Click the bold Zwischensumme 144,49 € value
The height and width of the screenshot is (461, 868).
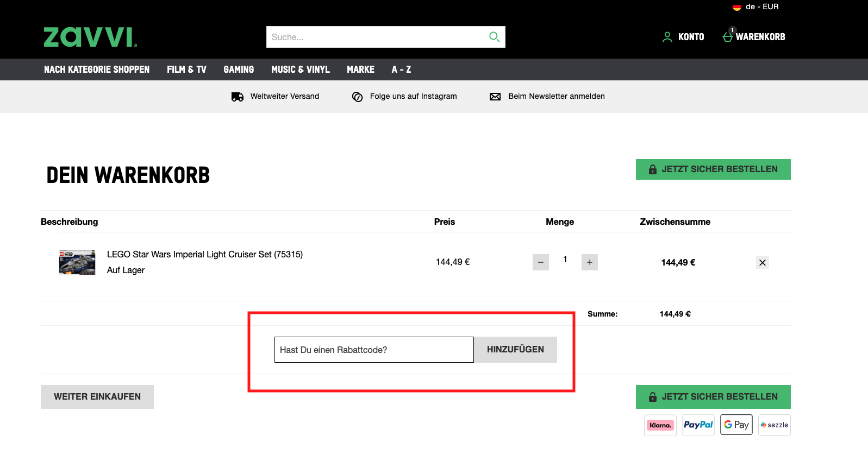[678, 263]
